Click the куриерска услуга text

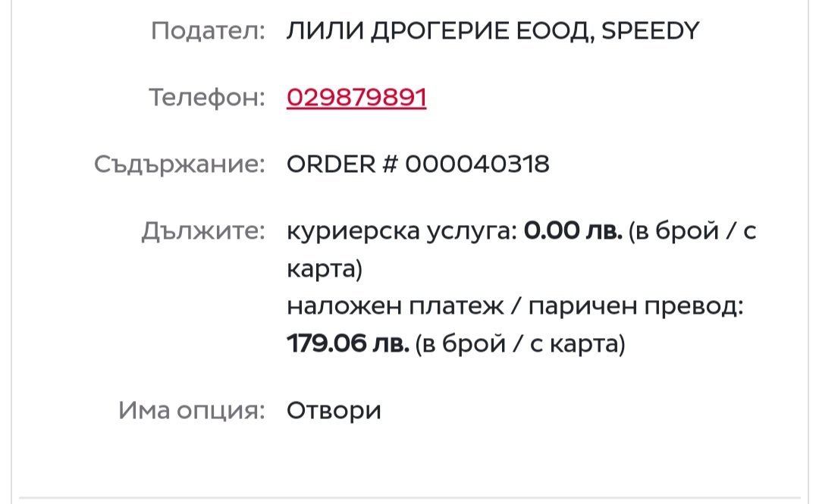(x=401, y=231)
